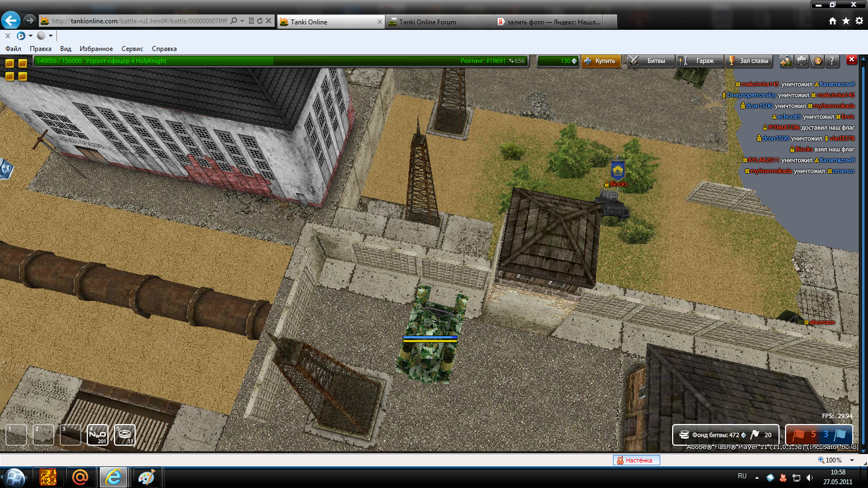
Task: Open the Справка menu
Action: coord(164,49)
